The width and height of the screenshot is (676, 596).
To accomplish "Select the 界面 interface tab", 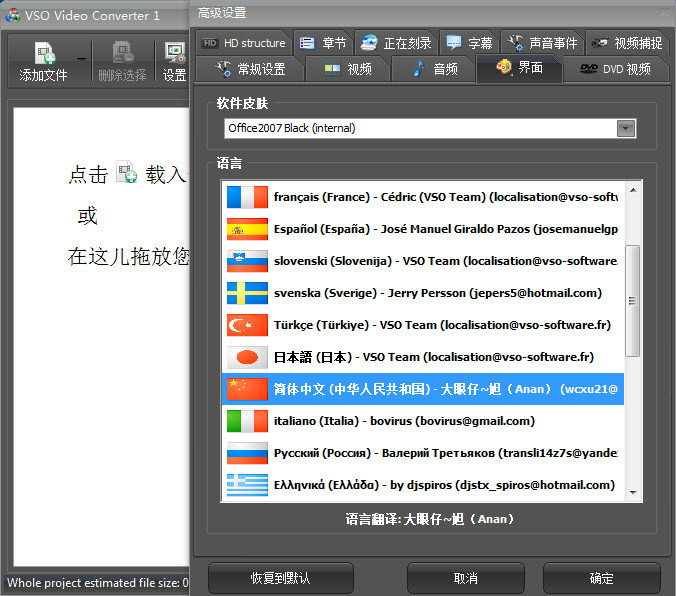I will tap(519, 68).
